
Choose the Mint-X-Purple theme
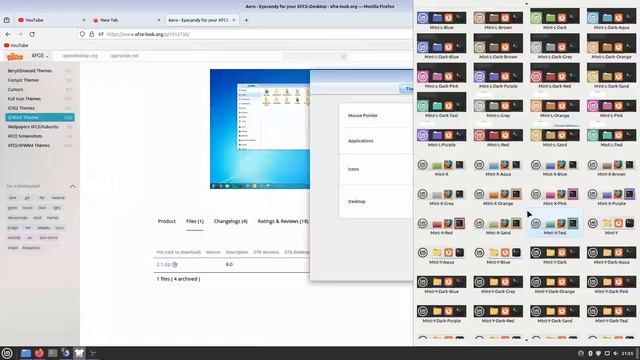point(611,197)
